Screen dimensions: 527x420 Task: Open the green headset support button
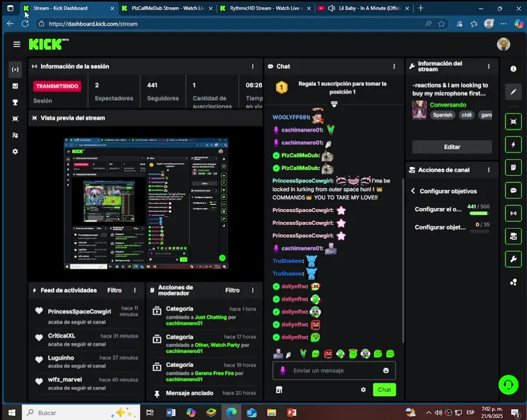508,384
